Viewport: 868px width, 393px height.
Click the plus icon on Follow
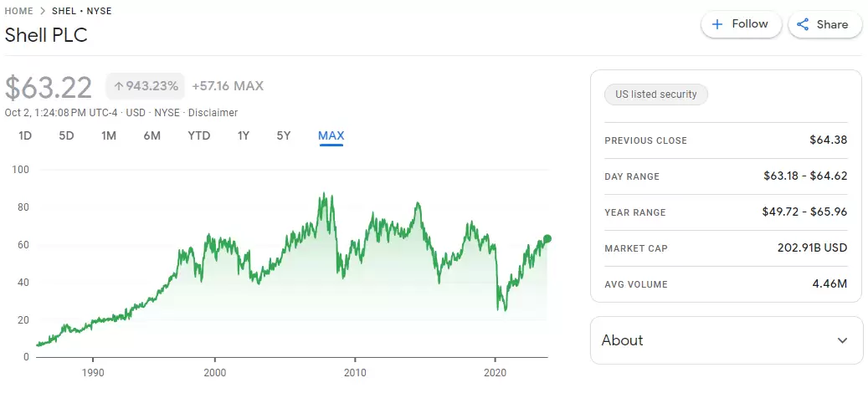716,24
